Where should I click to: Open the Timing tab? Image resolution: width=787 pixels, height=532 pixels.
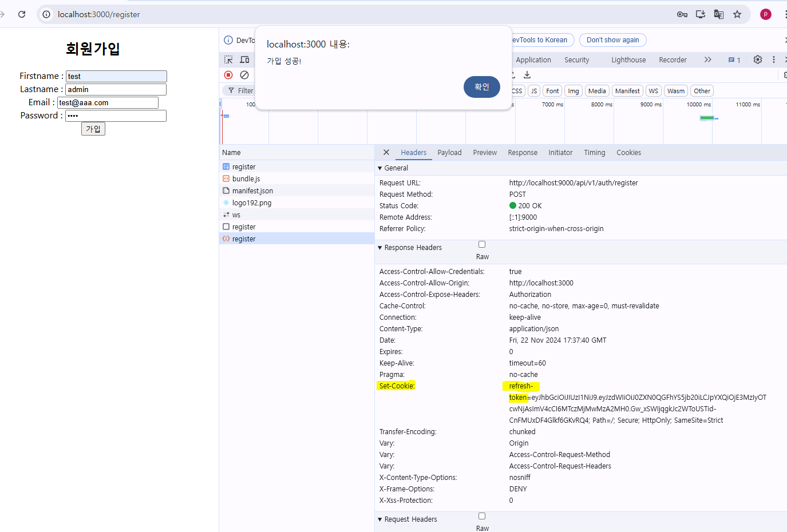pos(594,153)
